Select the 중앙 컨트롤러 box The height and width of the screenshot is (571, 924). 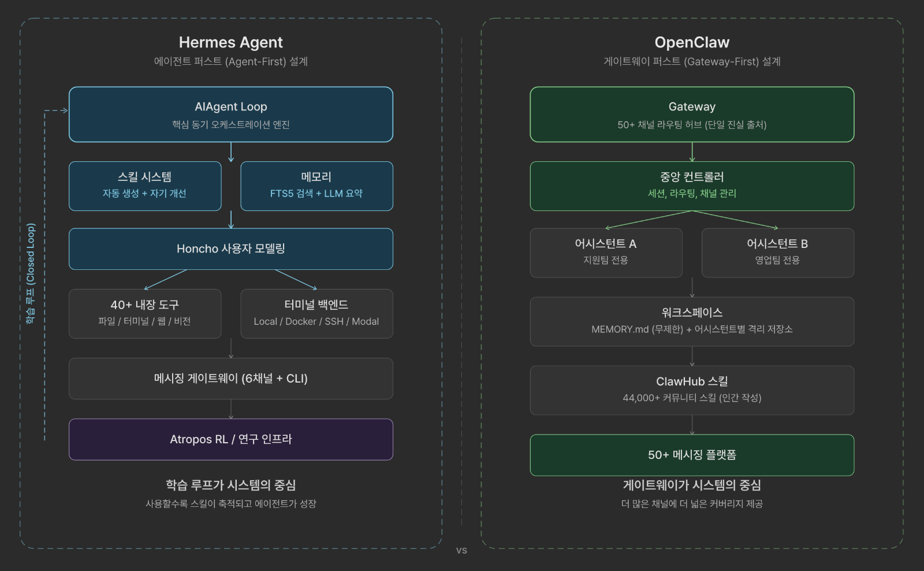point(692,186)
